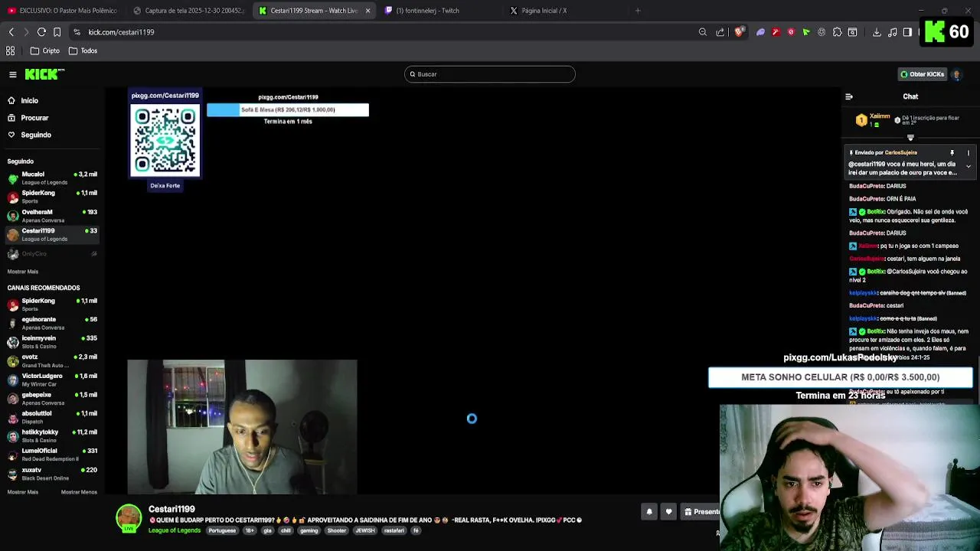Open a new browser tab
This screenshot has width=980, height=551.
(638, 11)
